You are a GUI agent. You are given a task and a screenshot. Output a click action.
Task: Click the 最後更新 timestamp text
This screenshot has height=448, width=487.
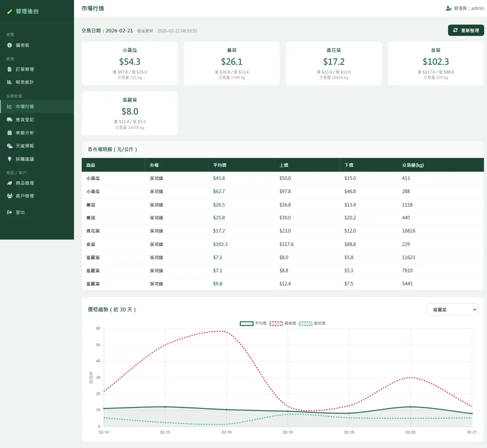click(167, 31)
